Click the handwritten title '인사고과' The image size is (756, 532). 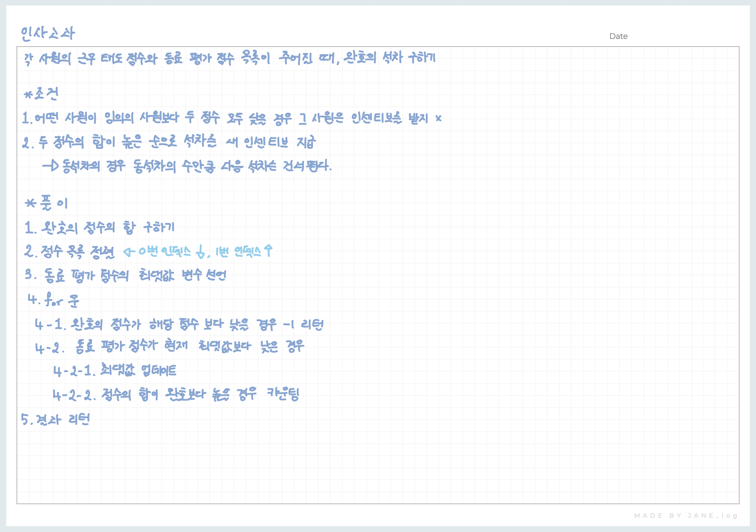pos(48,34)
